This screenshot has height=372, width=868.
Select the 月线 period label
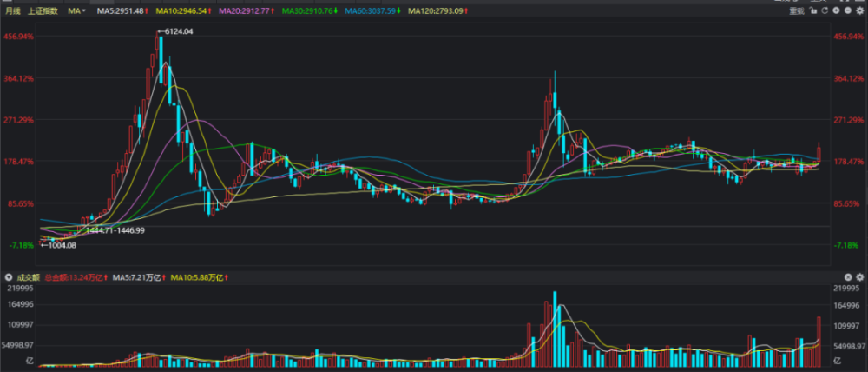[13, 10]
